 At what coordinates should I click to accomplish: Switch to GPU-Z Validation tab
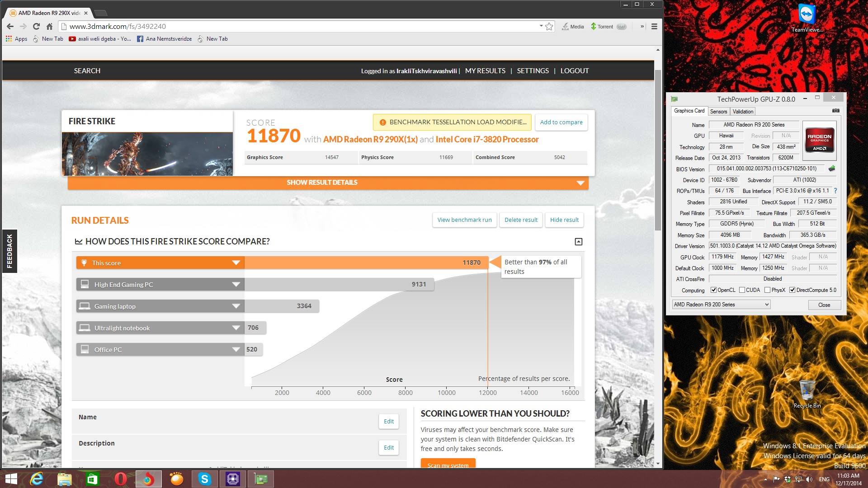click(743, 112)
